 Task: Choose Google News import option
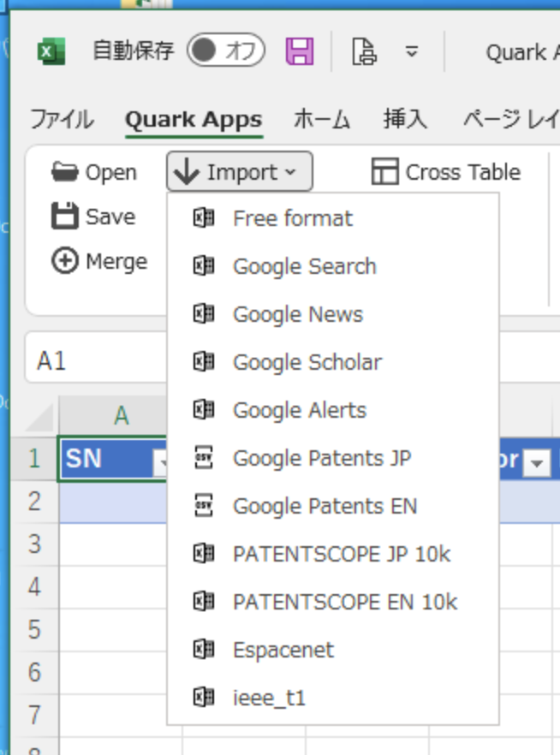pos(333,314)
